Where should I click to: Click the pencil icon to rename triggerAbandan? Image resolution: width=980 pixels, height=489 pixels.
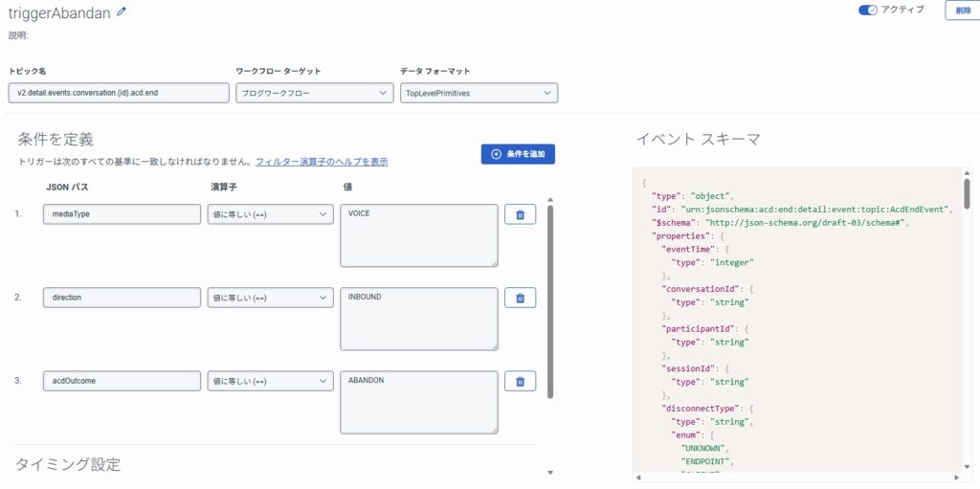pyautogui.click(x=121, y=12)
